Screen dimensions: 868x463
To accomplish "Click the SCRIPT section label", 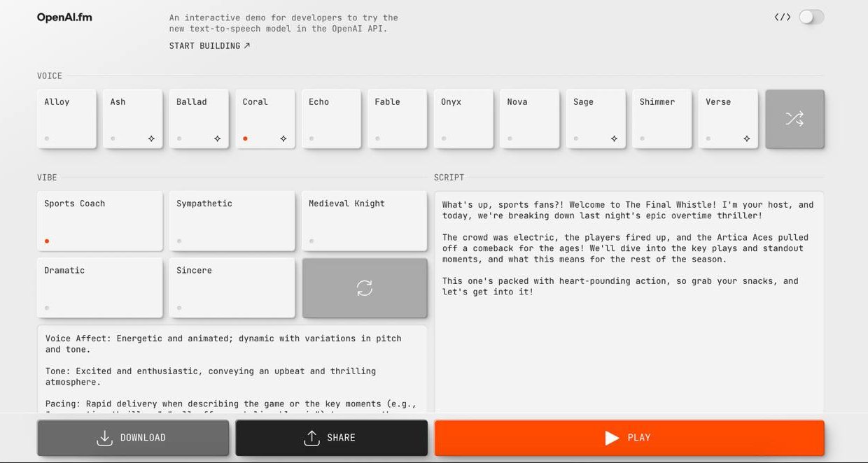I will [449, 178].
